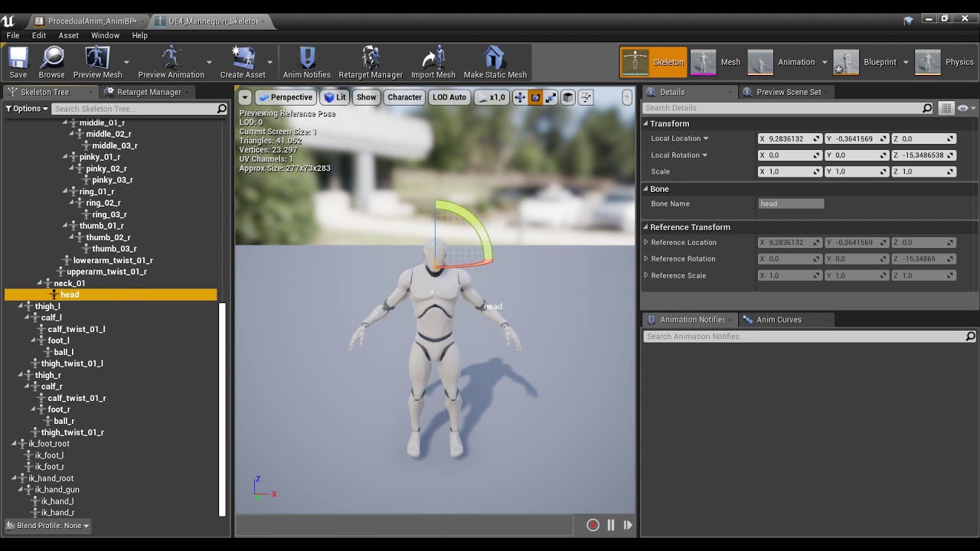
Task: Click the tutorial graduation cap icon
Action: (x=908, y=21)
